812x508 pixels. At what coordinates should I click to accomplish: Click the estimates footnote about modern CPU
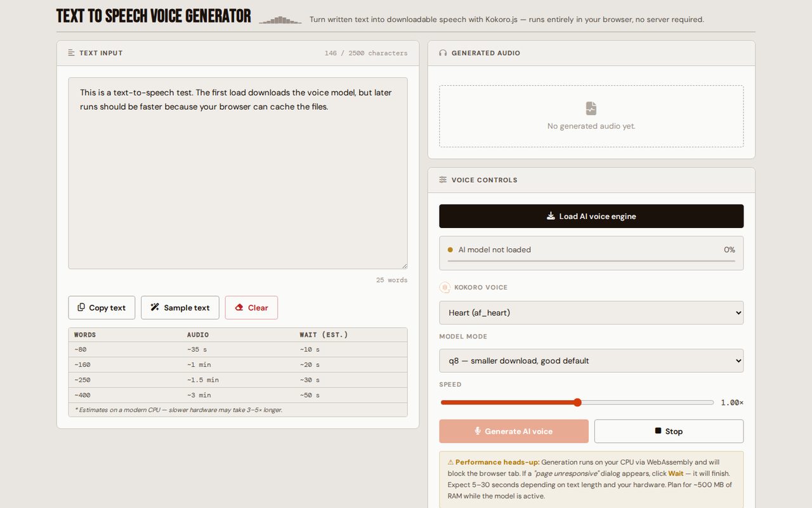click(178, 410)
